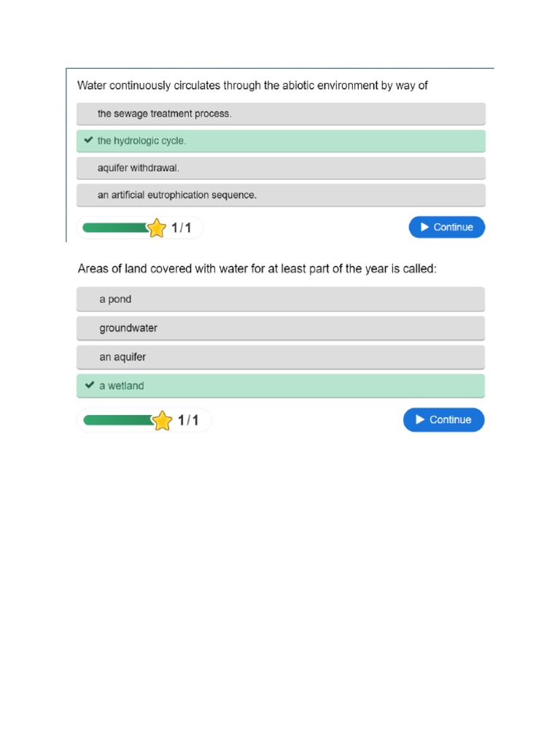This screenshot has width=560, height=747.
Task: Pick the 'an aquifer' answer option
Action: [122, 357]
